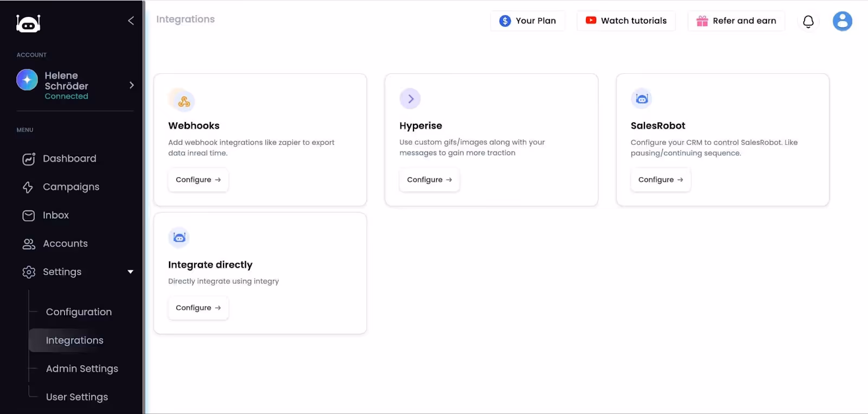Click the Webhooks card title
This screenshot has width=868, height=414.
click(x=194, y=125)
